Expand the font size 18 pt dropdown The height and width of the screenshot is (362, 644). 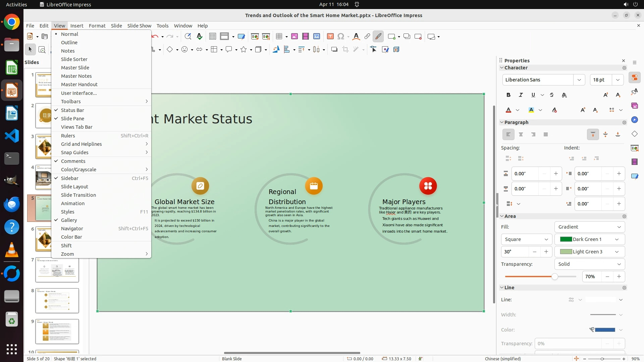pos(618,80)
